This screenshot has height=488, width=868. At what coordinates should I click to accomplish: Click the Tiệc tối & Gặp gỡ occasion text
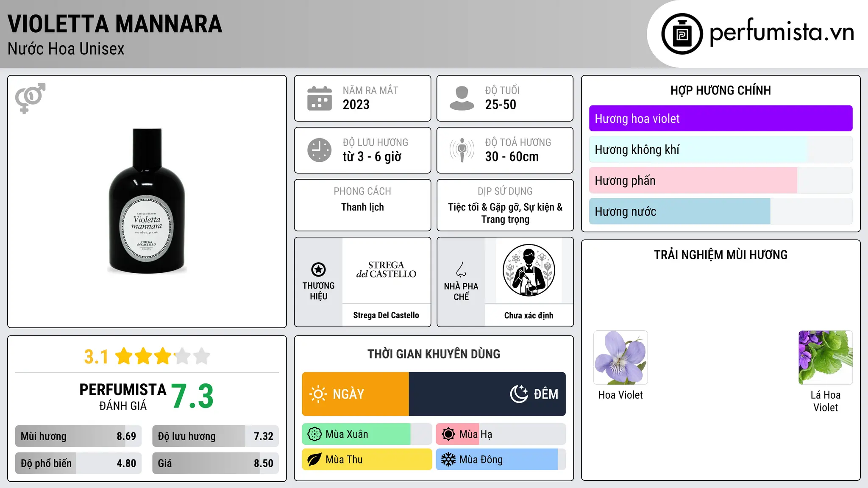pos(505,213)
